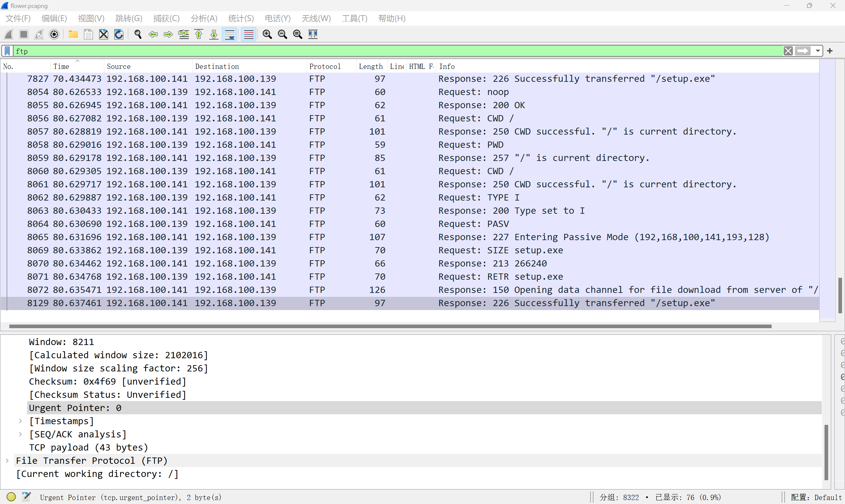This screenshot has height=504, width=845.
Task: Apply the display filter arrow button
Action: point(803,51)
